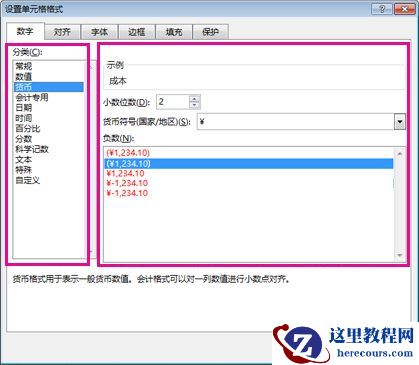
Task: Click the negative list scroll down arrow
Action: (x=399, y=256)
